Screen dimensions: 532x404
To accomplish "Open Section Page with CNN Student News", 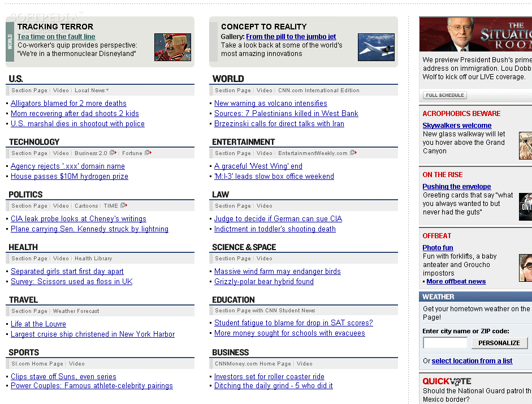I will [265, 310].
